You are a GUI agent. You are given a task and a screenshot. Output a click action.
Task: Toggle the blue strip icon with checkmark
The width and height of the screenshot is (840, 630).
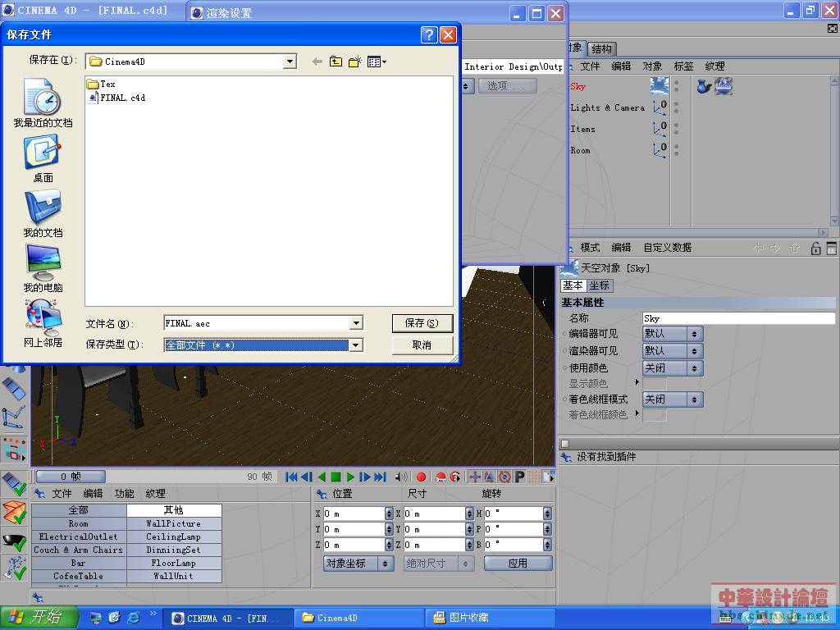14,484
